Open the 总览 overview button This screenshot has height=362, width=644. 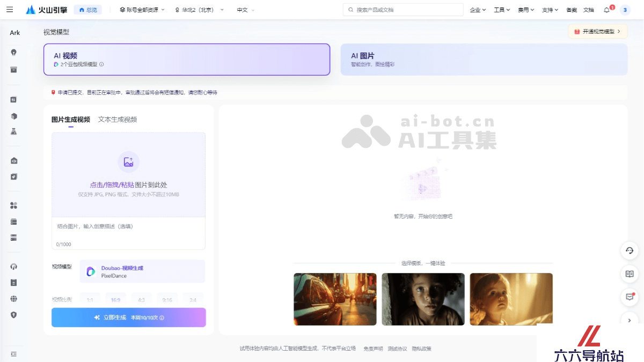[x=87, y=10]
